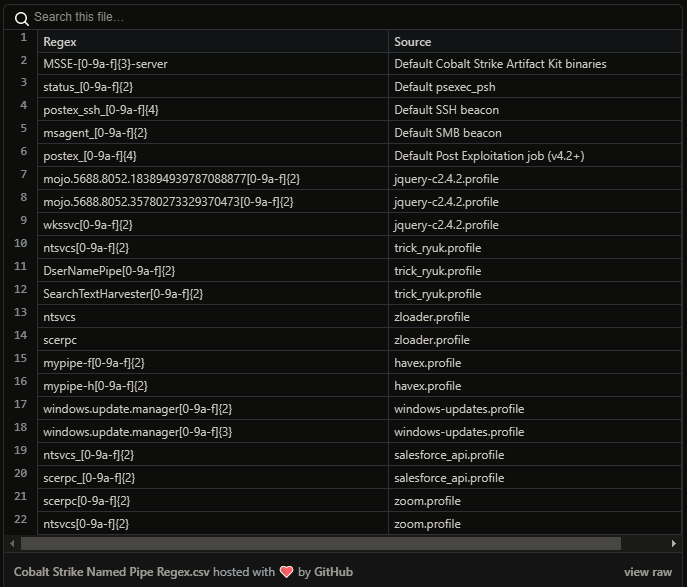Click salesforce_api.profile in the scerpc_ row
The width and height of the screenshot is (687, 587).
click(535, 478)
